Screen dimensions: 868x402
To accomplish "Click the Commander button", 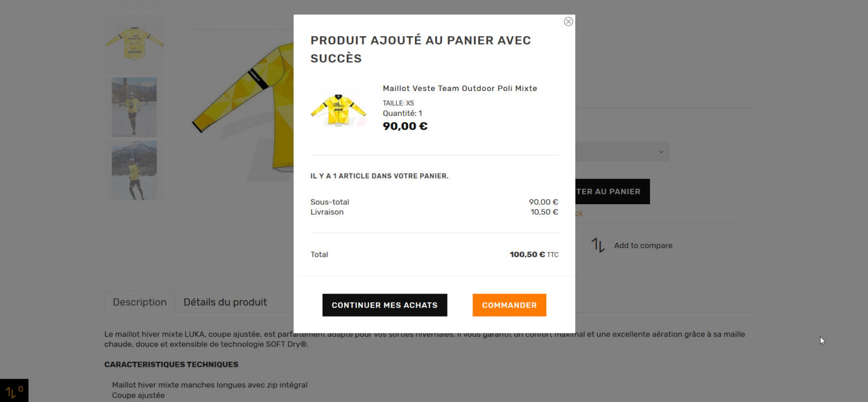I will 509,305.
